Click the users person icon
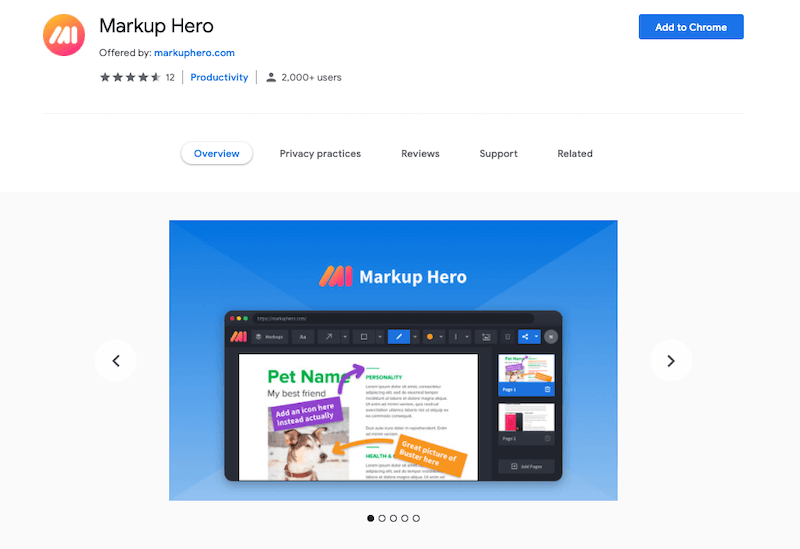This screenshot has width=800, height=549. pos(271,78)
